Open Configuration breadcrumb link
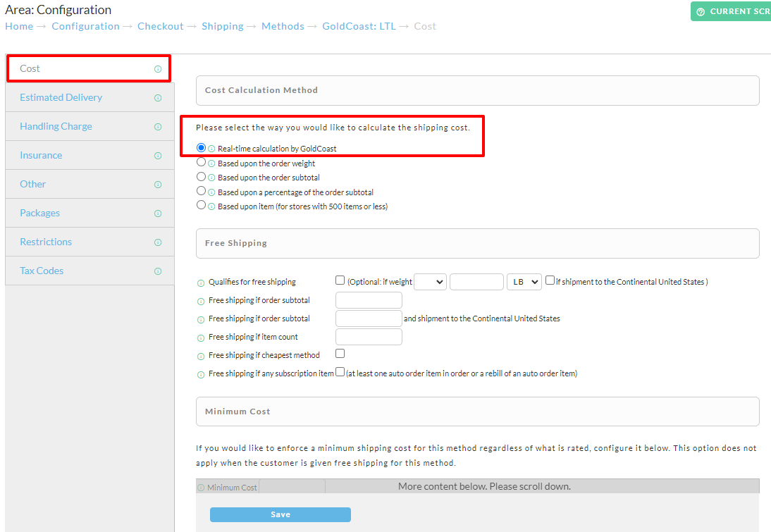The image size is (771, 532). [x=85, y=27]
